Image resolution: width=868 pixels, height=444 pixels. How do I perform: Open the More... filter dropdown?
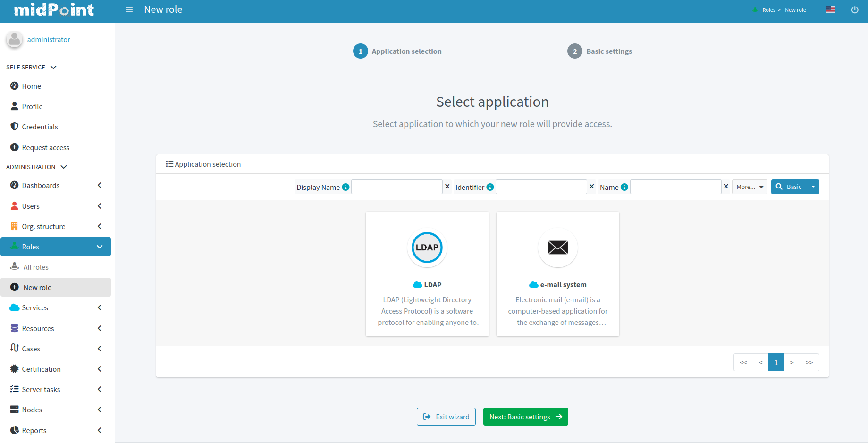coord(749,187)
